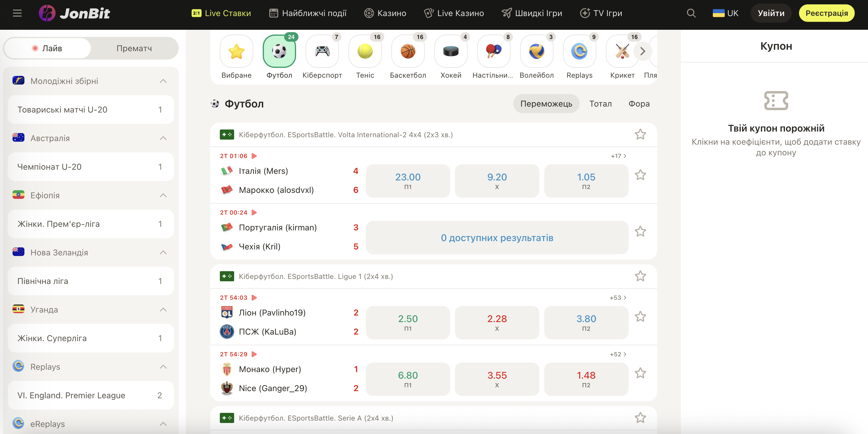Image resolution: width=868 pixels, height=434 pixels.
Task: Favorite the Ліон vs ПСЖ match
Action: pos(640,317)
